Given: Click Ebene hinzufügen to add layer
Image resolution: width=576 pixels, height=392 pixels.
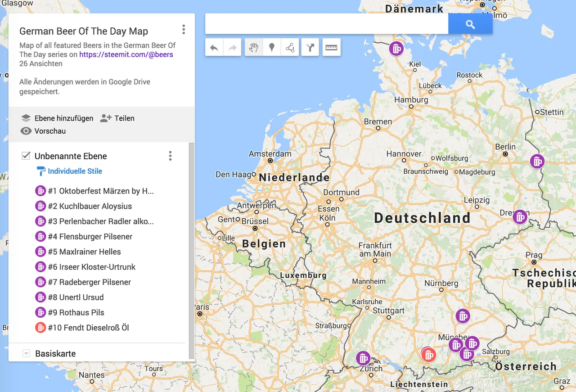Looking at the screenshot, I should (x=58, y=118).
